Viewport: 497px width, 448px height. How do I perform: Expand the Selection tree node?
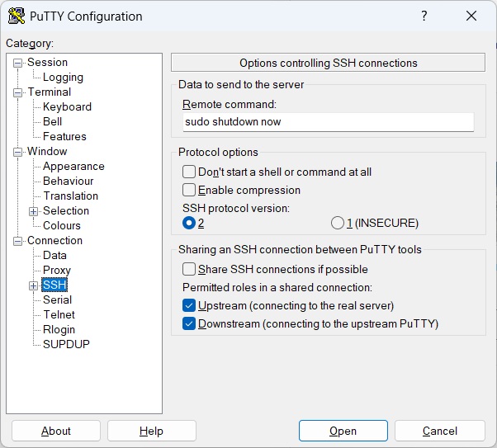34,211
